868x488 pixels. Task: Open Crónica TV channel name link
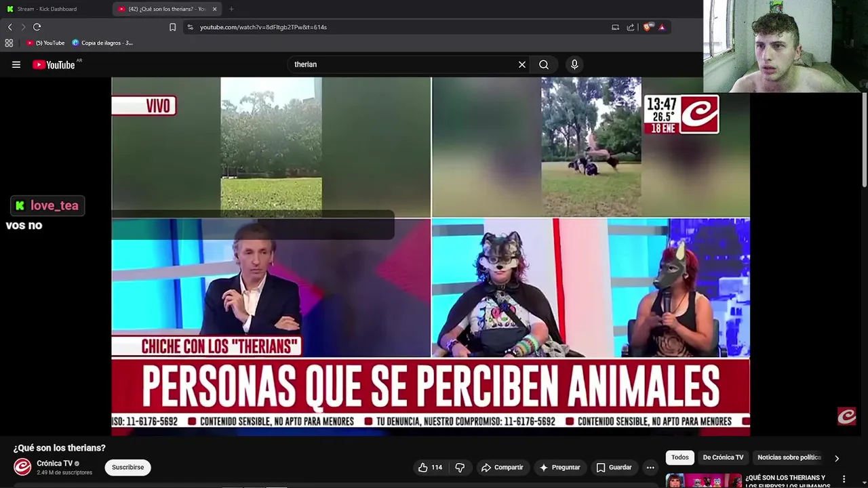click(x=54, y=464)
